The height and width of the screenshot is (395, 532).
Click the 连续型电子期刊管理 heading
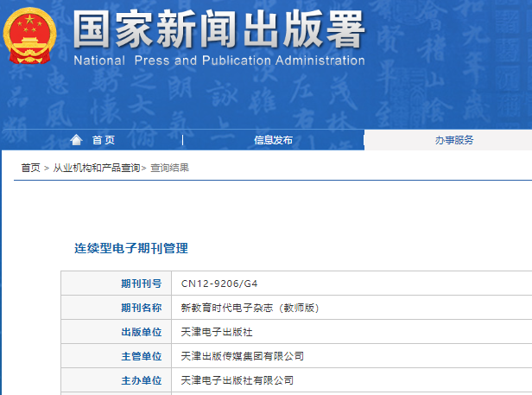(131, 248)
